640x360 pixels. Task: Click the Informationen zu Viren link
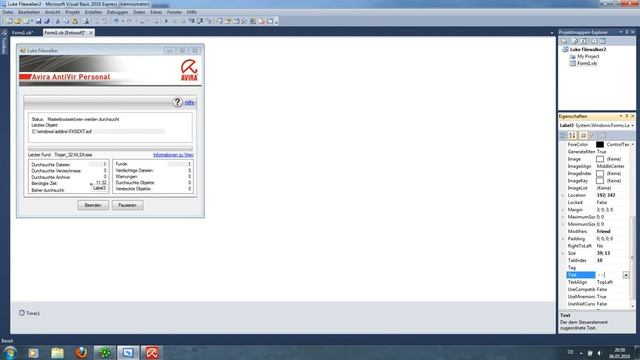pyautogui.click(x=173, y=155)
